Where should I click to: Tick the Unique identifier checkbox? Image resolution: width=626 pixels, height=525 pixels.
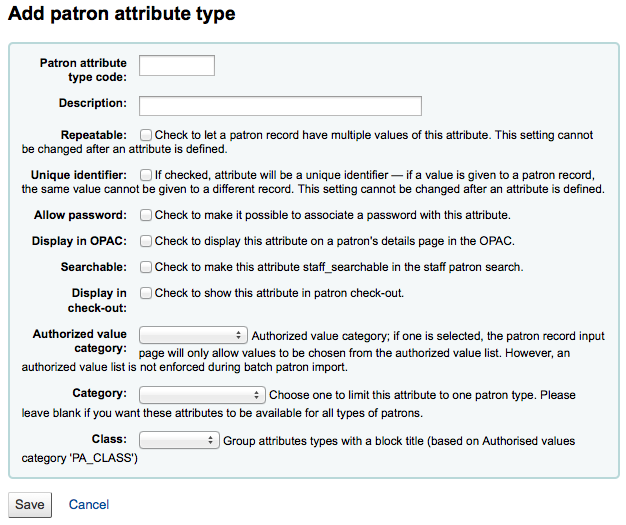point(146,175)
